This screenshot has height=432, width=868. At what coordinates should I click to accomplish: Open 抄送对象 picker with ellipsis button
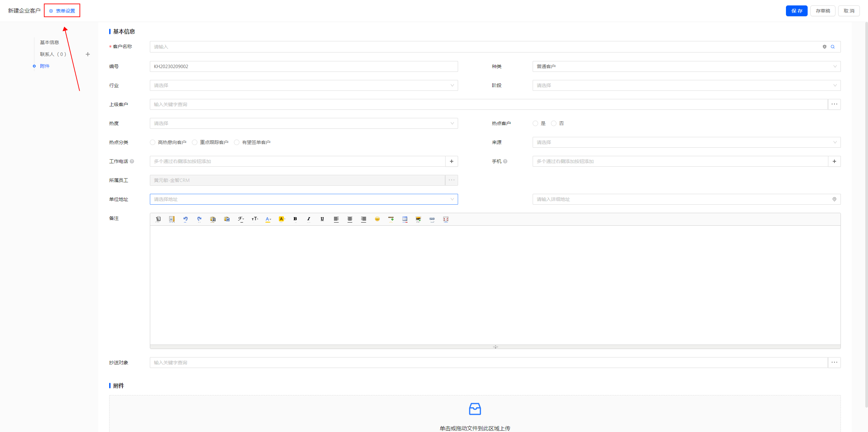pyautogui.click(x=834, y=363)
